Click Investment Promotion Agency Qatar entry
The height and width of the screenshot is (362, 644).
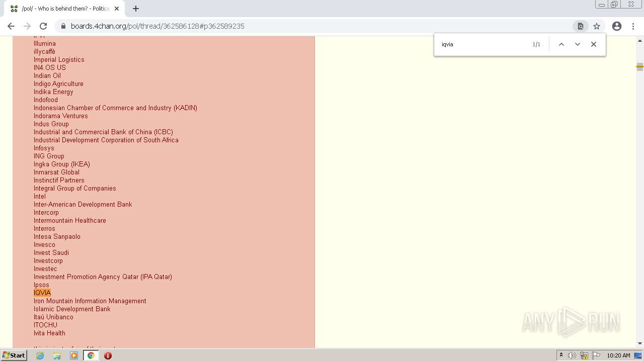click(103, 277)
